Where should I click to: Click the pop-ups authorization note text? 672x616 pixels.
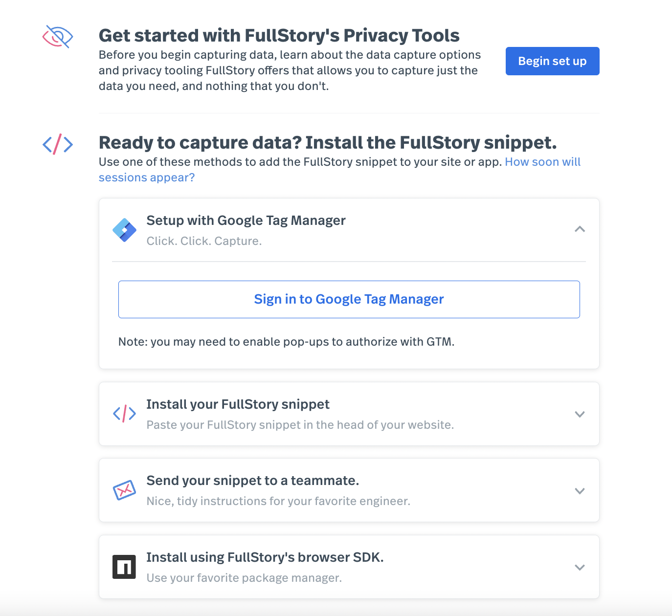click(286, 342)
